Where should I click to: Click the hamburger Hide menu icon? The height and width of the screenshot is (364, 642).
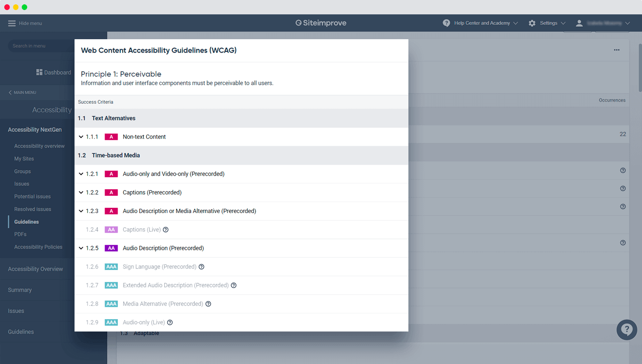[12, 23]
